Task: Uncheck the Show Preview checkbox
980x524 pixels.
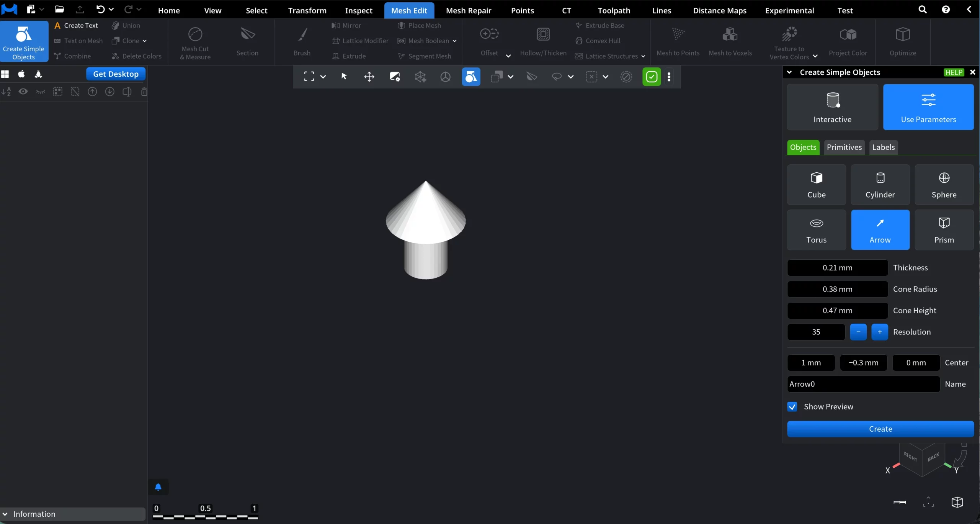Action: 792,406
